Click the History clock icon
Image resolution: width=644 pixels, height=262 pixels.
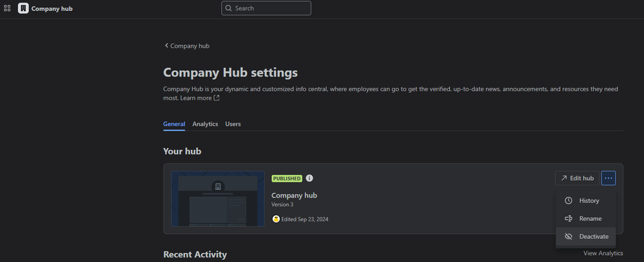point(569,200)
